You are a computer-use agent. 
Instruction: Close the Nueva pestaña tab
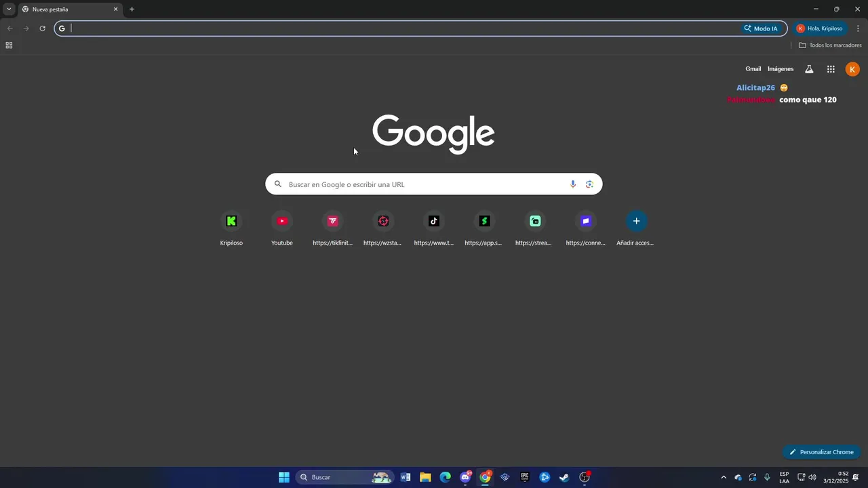tap(115, 9)
